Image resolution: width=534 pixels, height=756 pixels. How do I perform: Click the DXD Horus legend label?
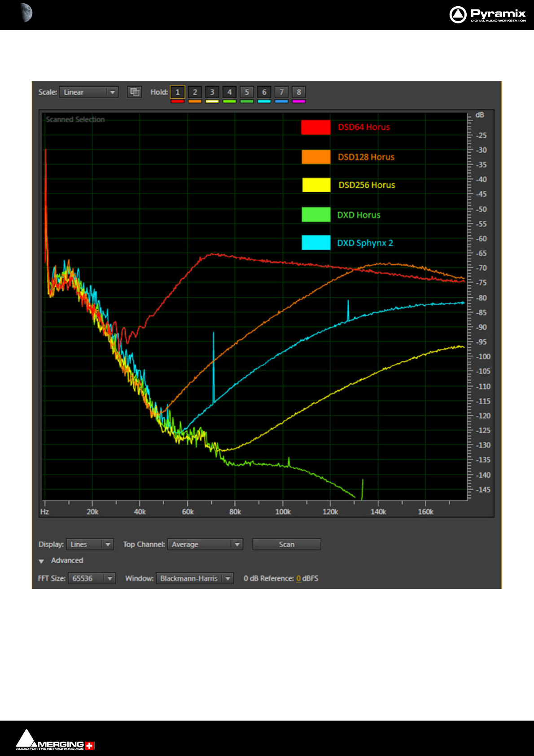point(359,215)
